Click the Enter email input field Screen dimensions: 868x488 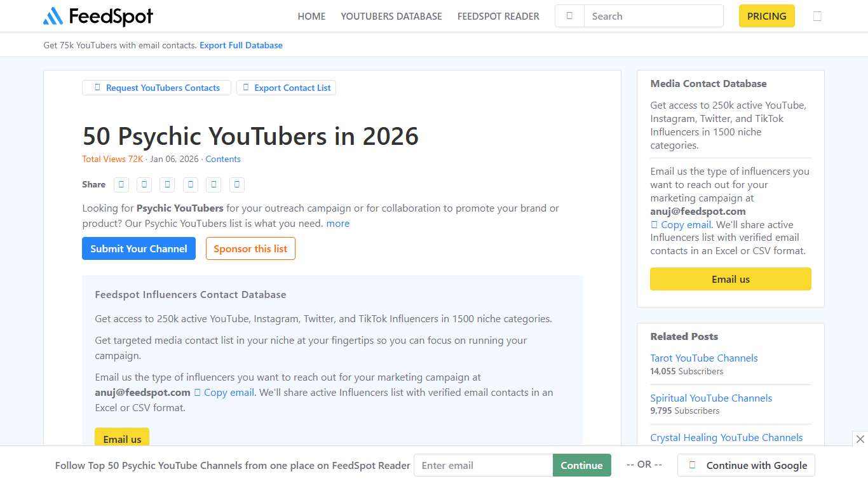(483, 465)
